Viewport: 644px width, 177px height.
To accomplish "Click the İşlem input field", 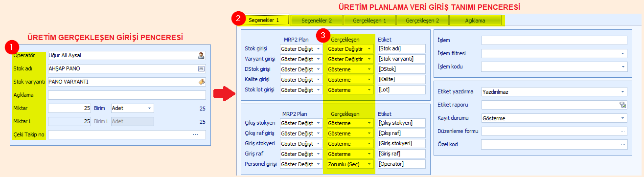I will pyautogui.click(x=554, y=40).
